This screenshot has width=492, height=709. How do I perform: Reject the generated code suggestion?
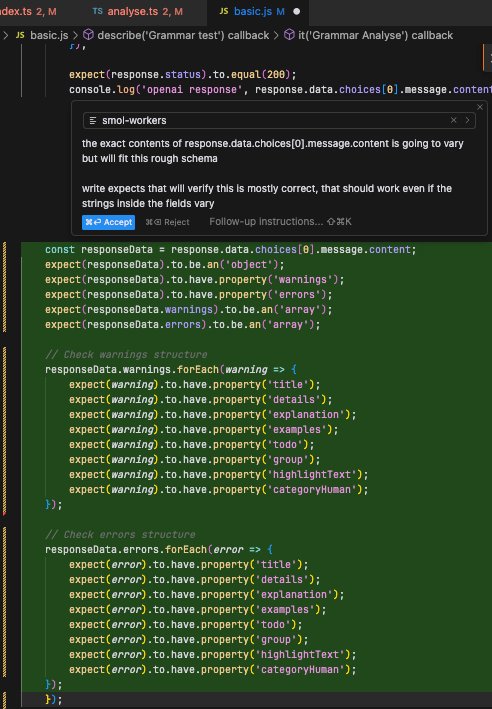pos(167,222)
